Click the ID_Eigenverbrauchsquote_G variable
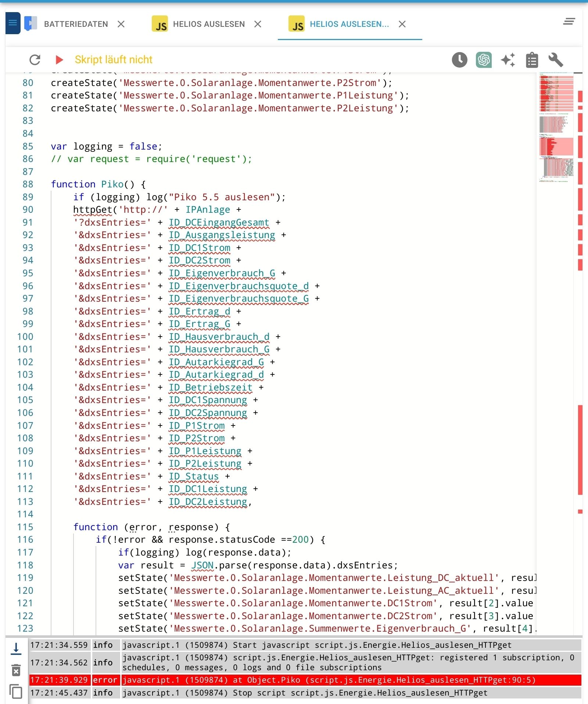The height and width of the screenshot is (704, 588). tap(239, 299)
